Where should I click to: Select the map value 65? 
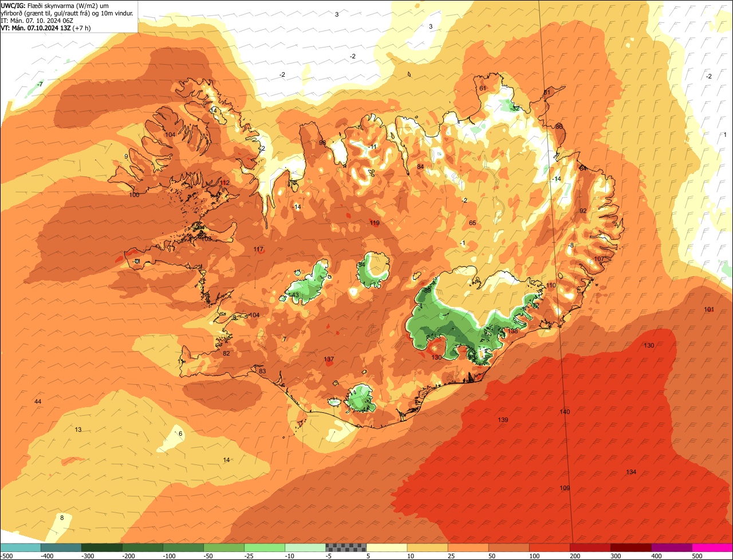[472, 223]
